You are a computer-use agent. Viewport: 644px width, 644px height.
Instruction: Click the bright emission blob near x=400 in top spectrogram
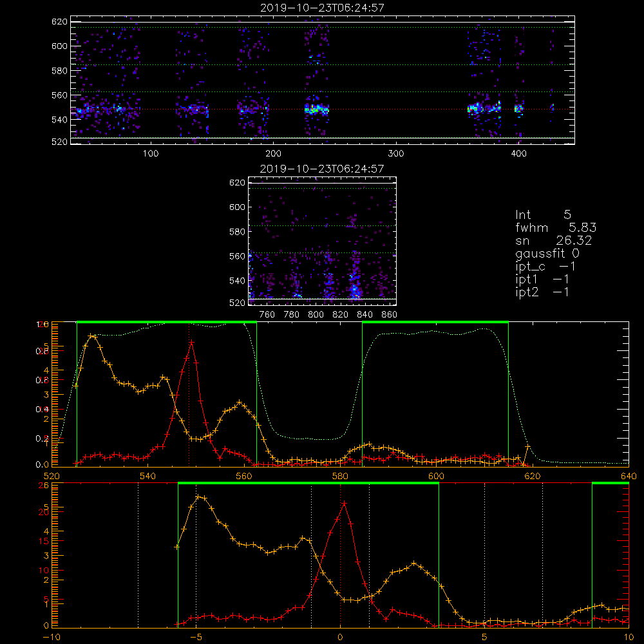point(518,109)
